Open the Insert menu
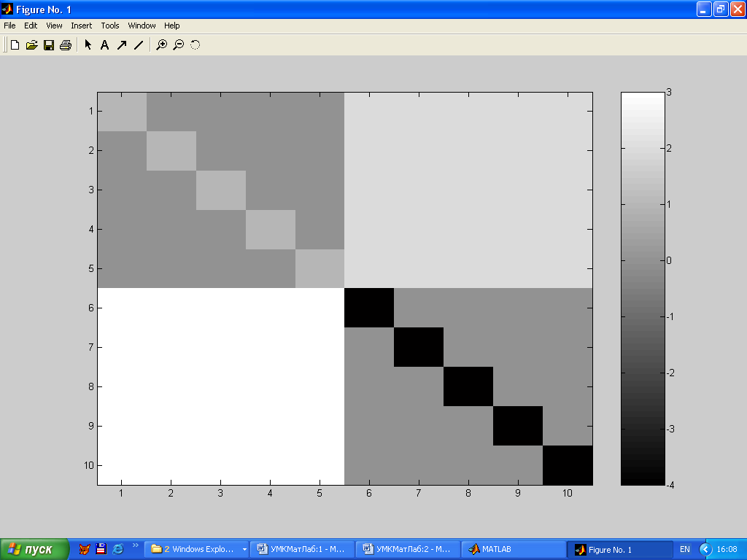747x560 pixels. (x=81, y=26)
